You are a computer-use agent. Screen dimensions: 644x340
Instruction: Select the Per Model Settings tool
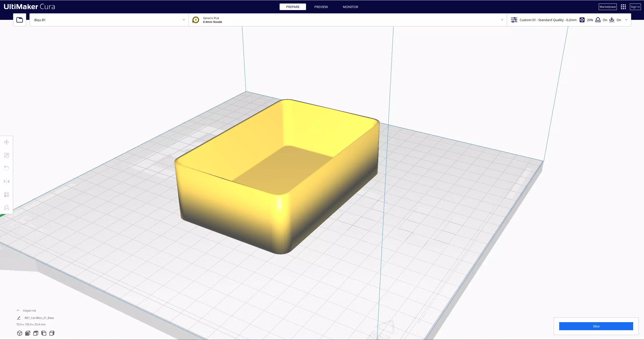(x=7, y=195)
